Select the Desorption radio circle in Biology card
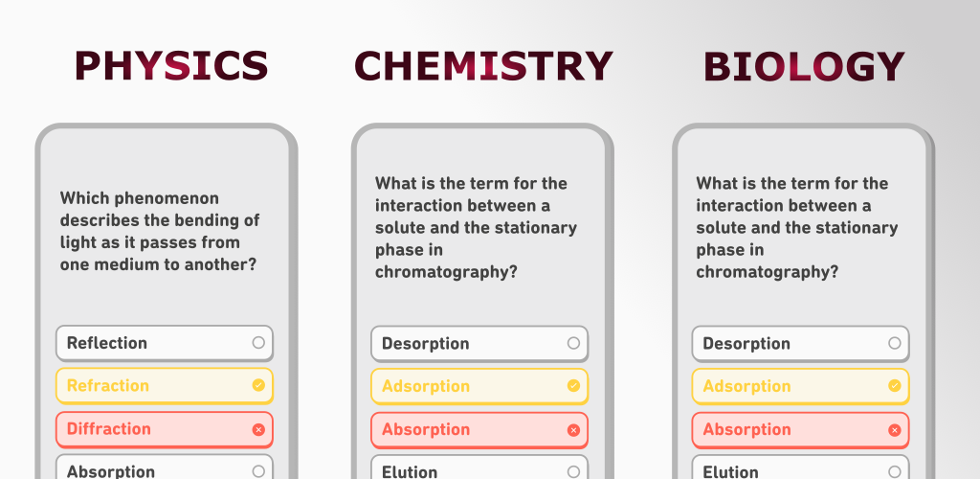 (895, 343)
